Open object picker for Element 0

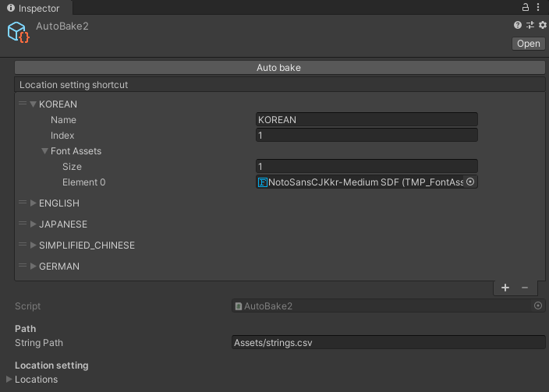tap(470, 182)
